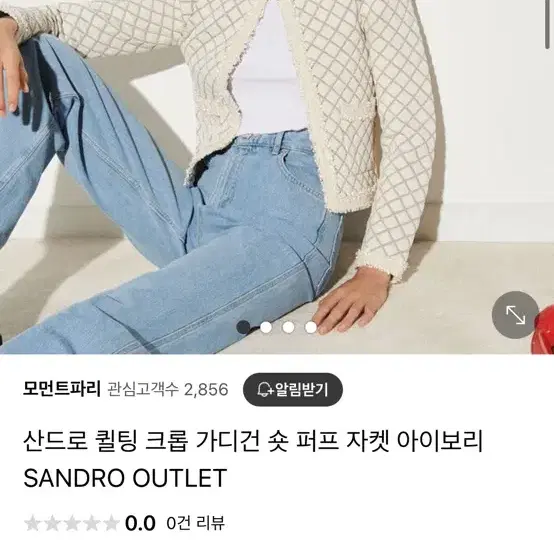Select the fourth star in the rating row
The height and width of the screenshot is (554, 554).
tap(92, 523)
